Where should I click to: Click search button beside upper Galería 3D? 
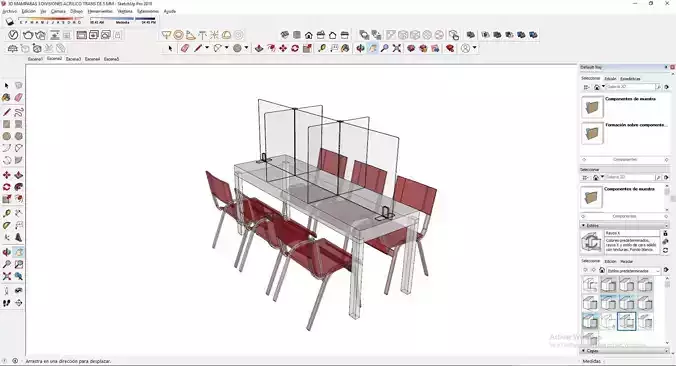[658, 87]
